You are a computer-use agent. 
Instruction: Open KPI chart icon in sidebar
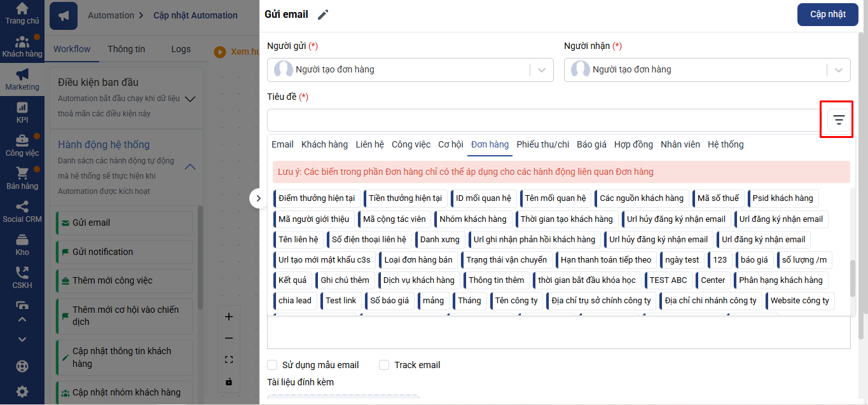(22, 107)
